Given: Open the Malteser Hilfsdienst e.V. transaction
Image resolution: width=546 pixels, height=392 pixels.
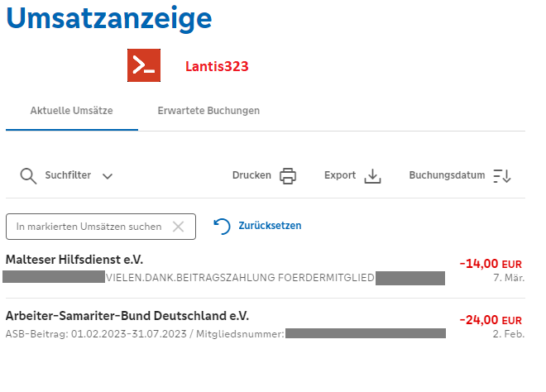Looking at the screenshot, I should pos(69,260).
